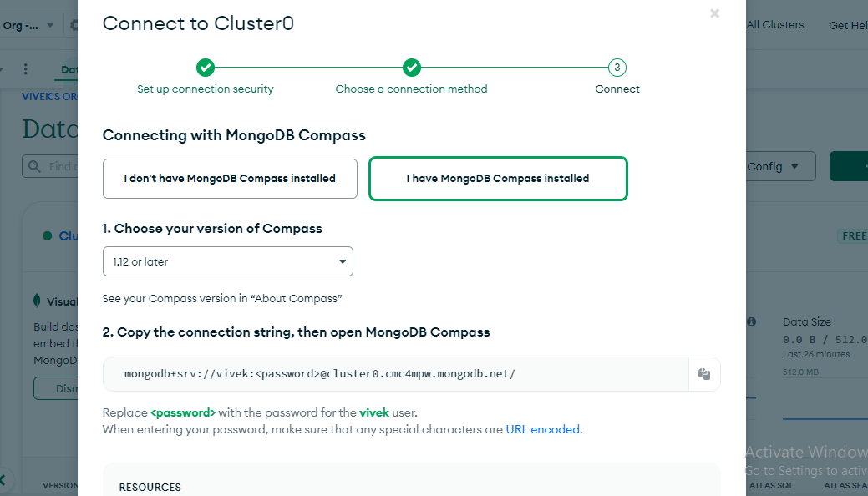
Task: Click the step 3 Connect circle
Action: pyautogui.click(x=617, y=68)
